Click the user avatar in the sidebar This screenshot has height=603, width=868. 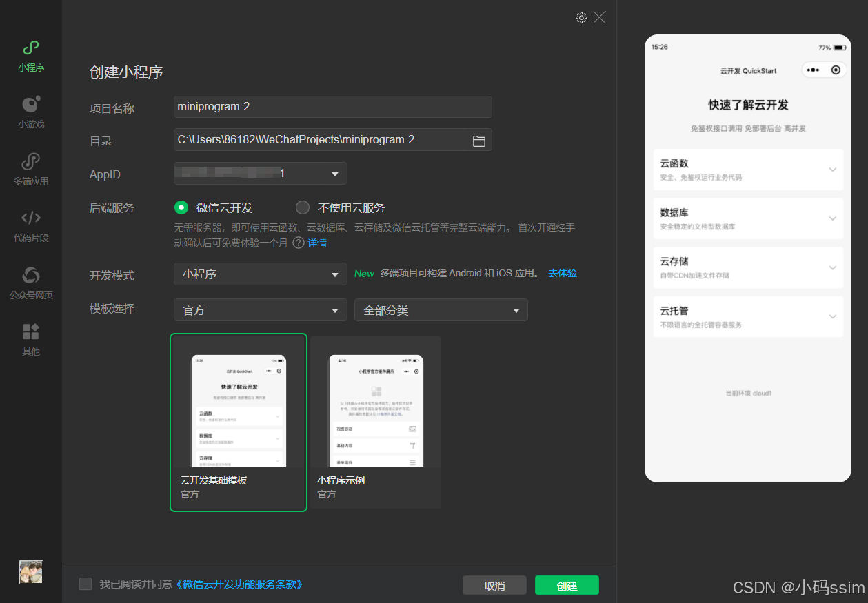click(31, 572)
